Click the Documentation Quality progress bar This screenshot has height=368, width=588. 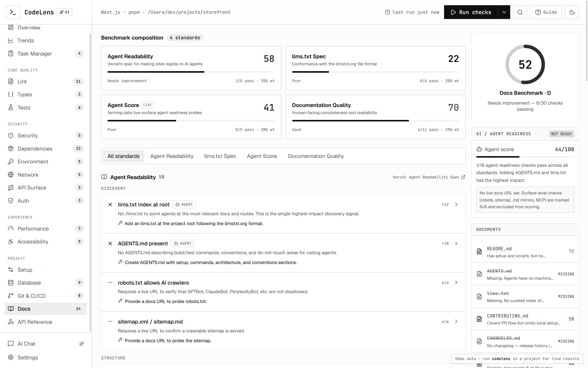coord(375,121)
